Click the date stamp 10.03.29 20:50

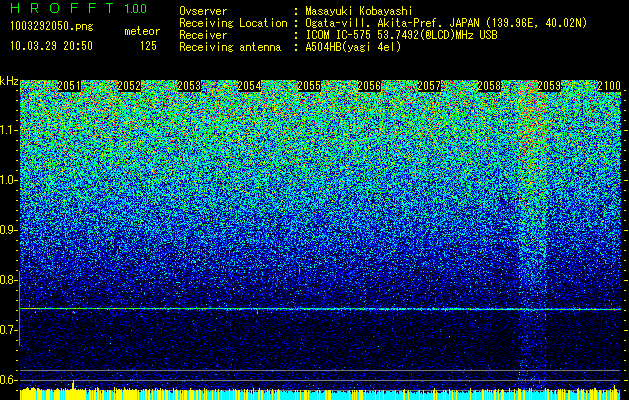[x=51, y=46]
